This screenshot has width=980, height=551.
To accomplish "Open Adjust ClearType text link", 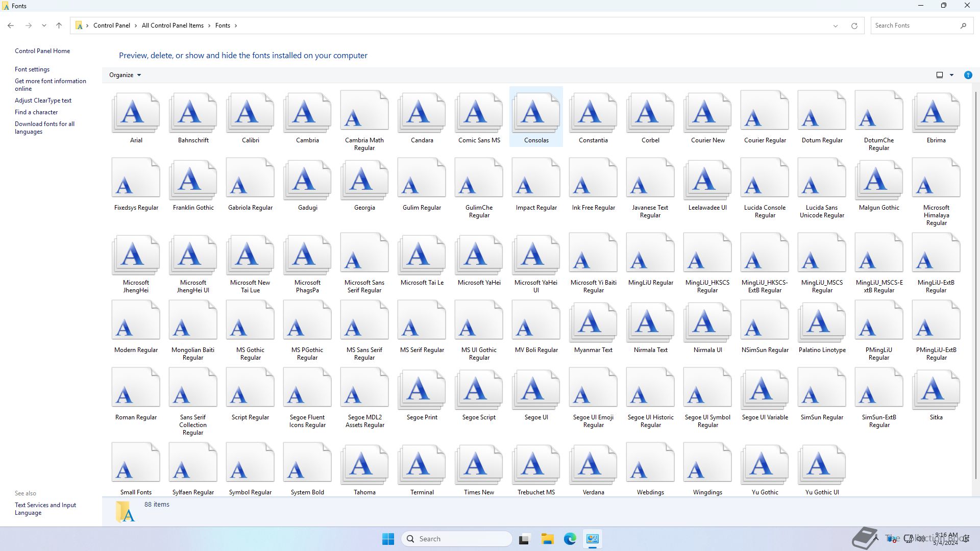I will pos(43,101).
